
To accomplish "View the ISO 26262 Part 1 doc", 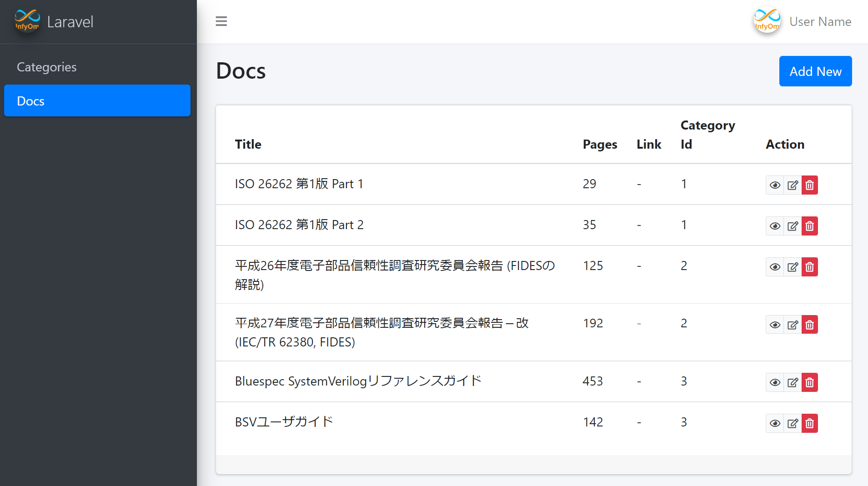I will tap(775, 185).
